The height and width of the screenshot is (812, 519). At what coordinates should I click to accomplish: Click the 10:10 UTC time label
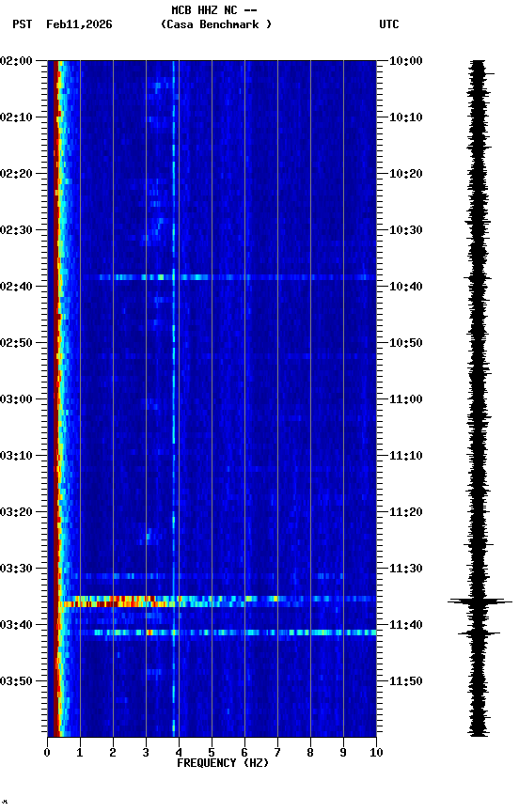pos(406,117)
